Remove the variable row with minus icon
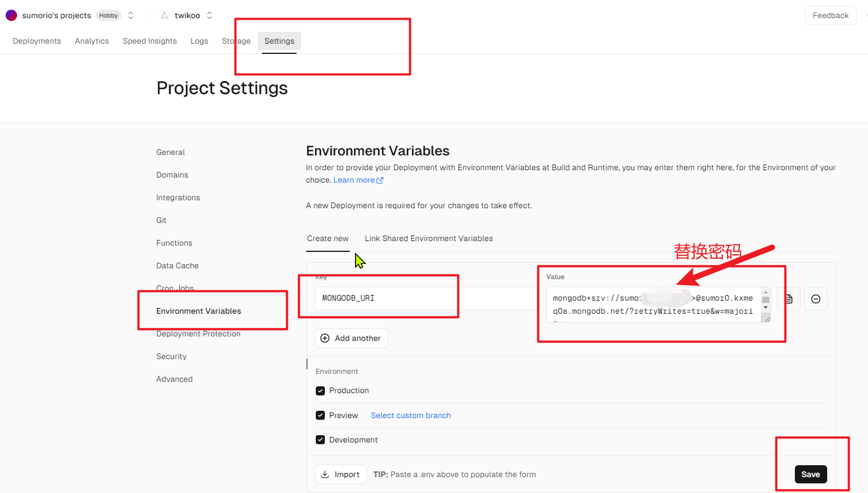Viewport: 868px width, 493px height. (x=816, y=299)
